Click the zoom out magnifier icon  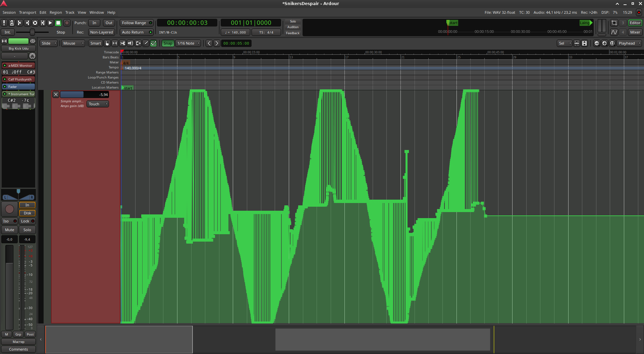597,43
